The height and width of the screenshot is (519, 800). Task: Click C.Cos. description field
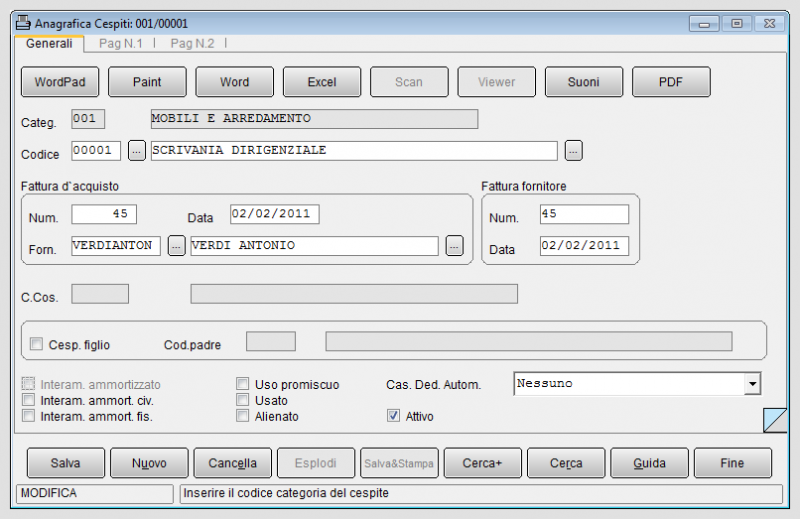354,294
